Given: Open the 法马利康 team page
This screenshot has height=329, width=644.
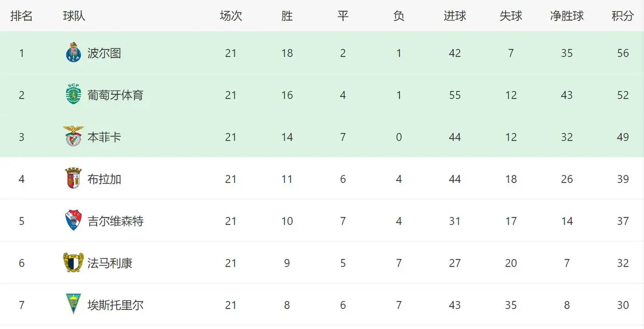Looking at the screenshot, I should 110,263.
